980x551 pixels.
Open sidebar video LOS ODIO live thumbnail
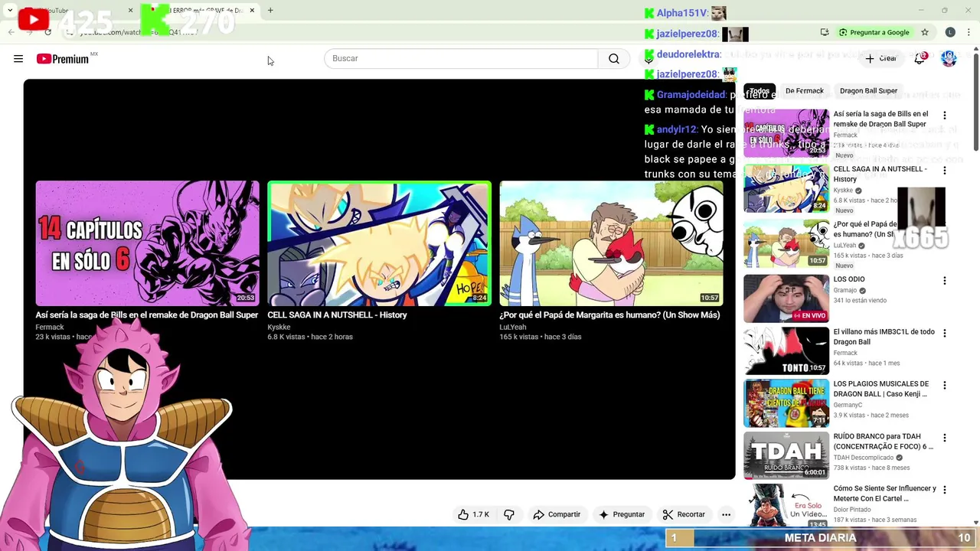coord(786,298)
